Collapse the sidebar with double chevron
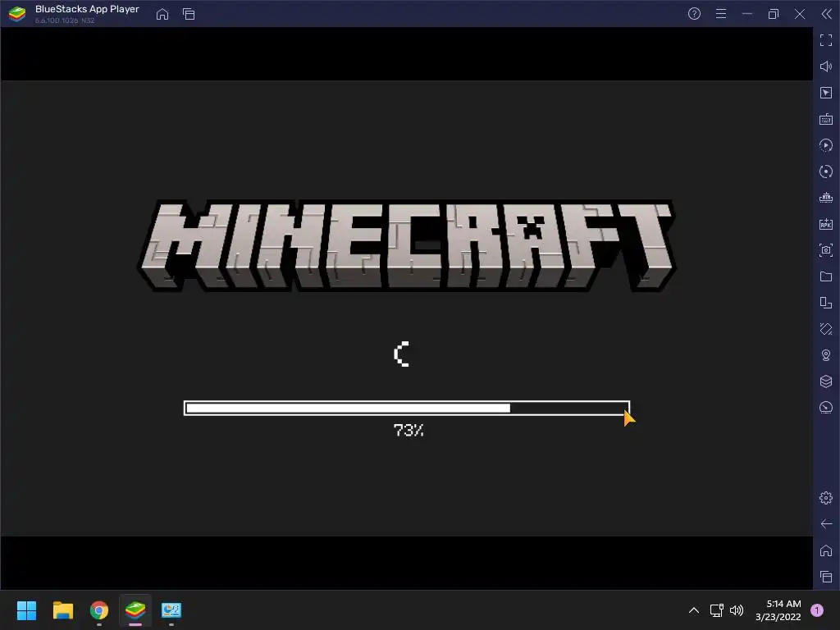The height and width of the screenshot is (630, 840). pos(826,14)
